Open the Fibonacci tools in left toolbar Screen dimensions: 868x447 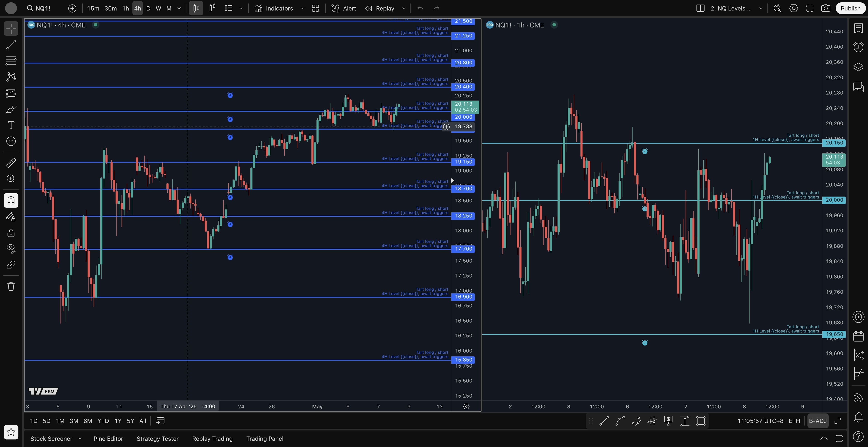(x=11, y=61)
